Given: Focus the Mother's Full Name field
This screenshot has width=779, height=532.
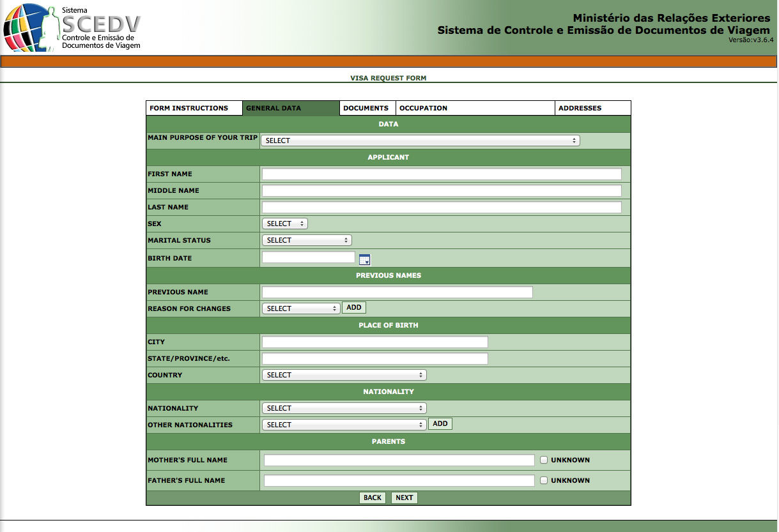Looking at the screenshot, I should pos(399,460).
